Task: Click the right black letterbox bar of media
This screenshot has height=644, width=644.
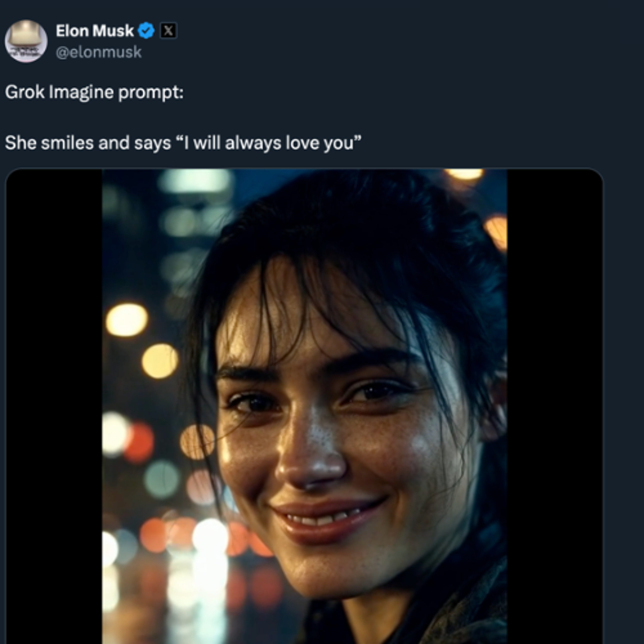Action: tap(555, 400)
